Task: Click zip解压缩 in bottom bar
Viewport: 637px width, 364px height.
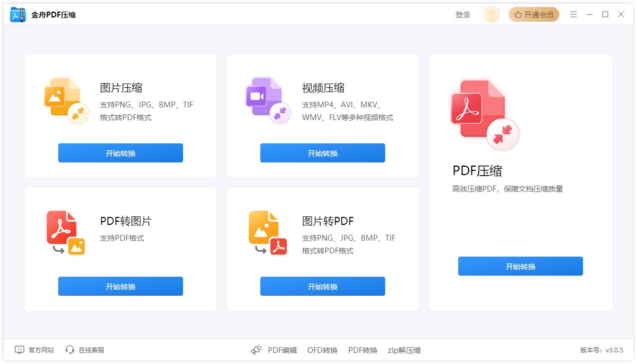Action: tap(404, 350)
